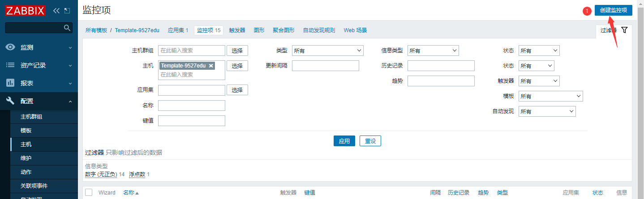The image size is (644, 199).
Task: Collapse the sidebar with double-arrow icon
Action: click(x=56, y=10)
